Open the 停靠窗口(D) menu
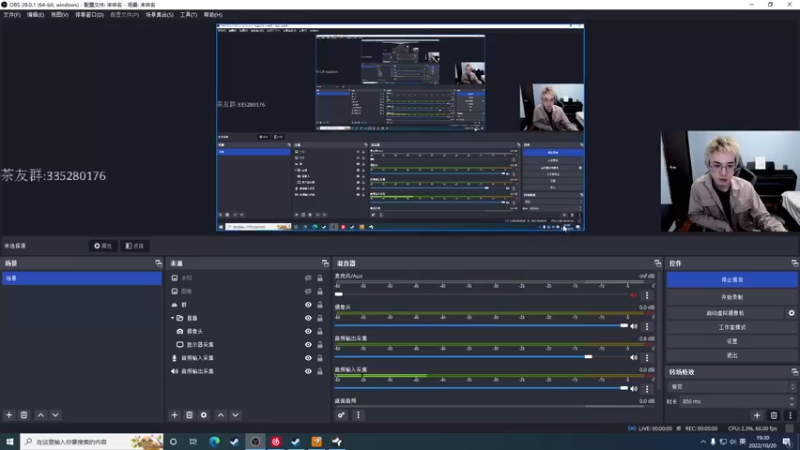This screenshot has width=800, height=450. point(89,15)
